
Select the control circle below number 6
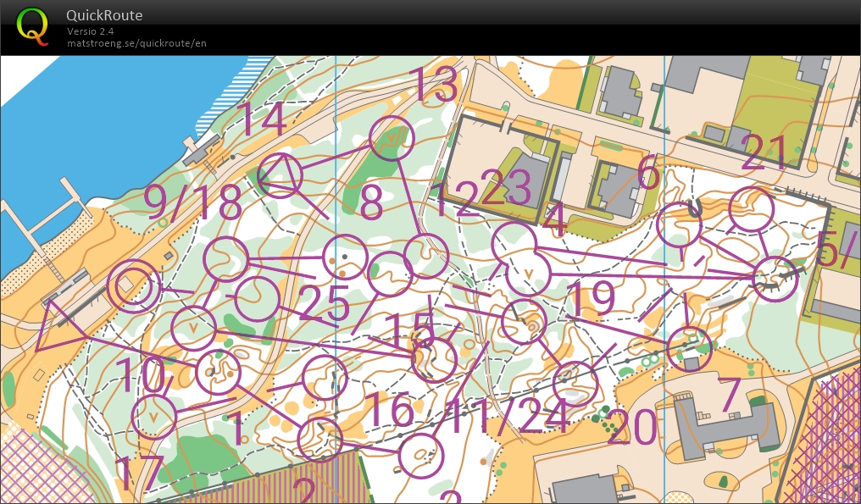(x=680, y=224)
